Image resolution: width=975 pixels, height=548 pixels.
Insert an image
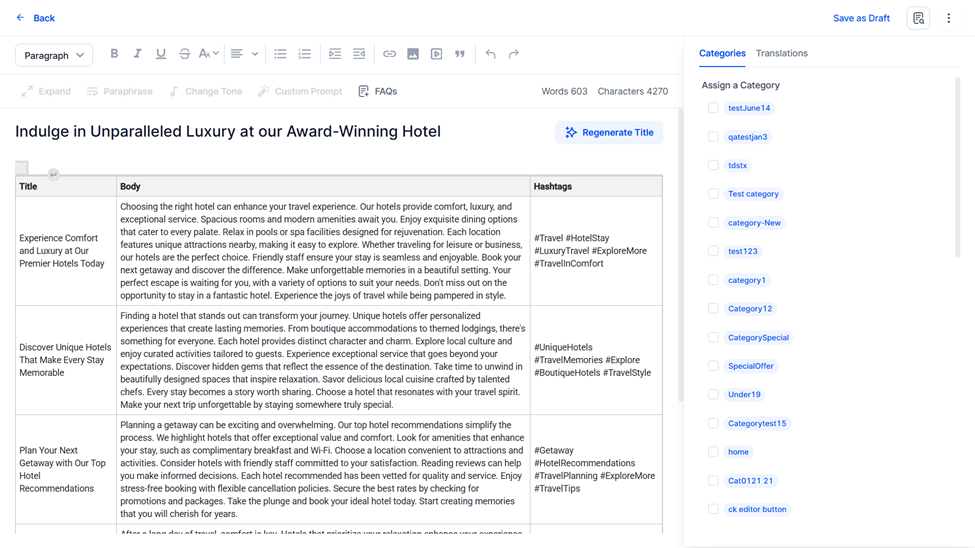tap(413, 54)
